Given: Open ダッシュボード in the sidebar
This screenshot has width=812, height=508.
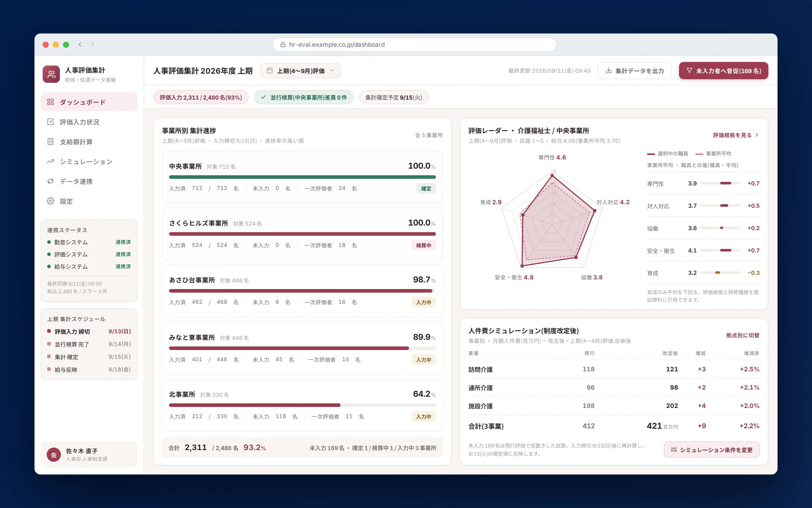Looking at the screenshot, I should [x=89, y=102].
